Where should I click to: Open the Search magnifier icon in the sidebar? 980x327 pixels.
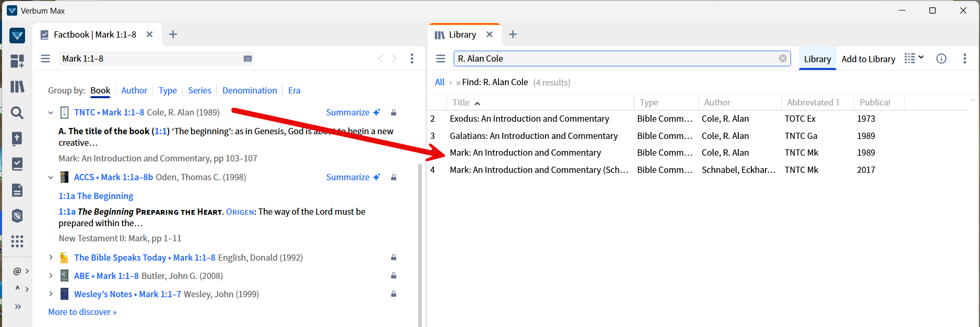[x=17, y=112]
